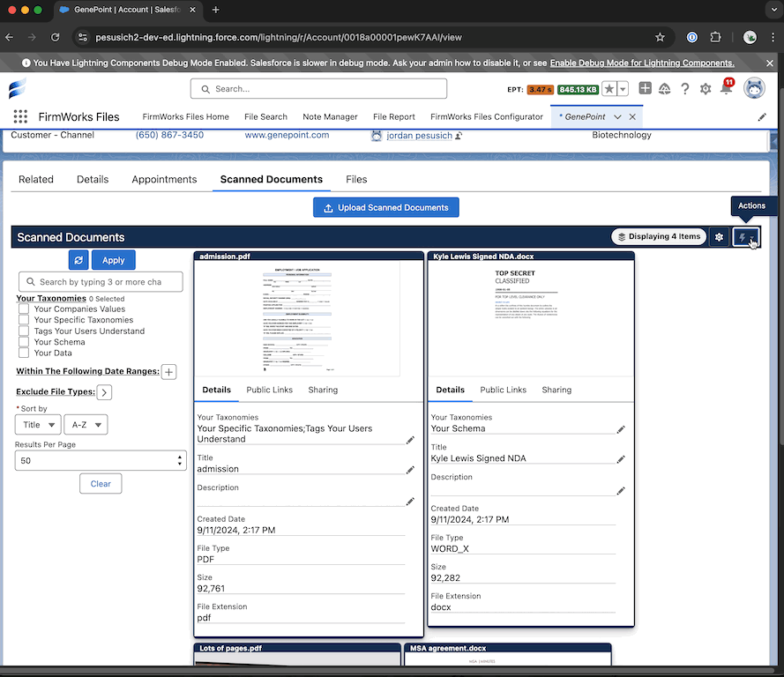The image size is (784, 677).
Task: Open the A-Z sort order dropdown
Action: tap(86, 425)
